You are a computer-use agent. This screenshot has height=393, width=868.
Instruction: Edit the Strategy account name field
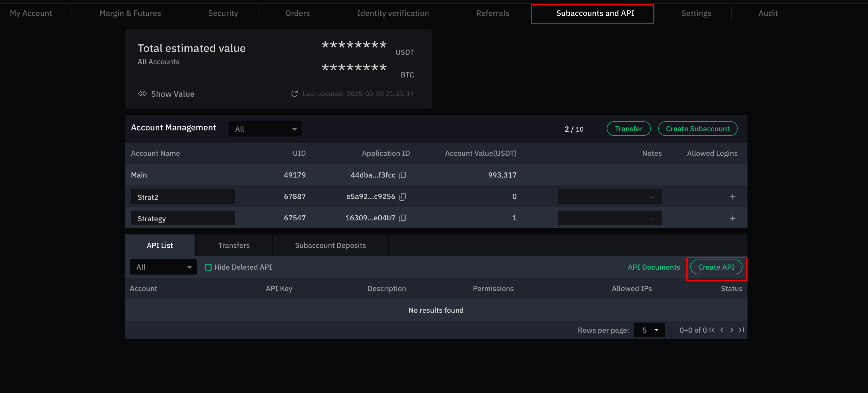pyautogui.click(x=183, y=218)
